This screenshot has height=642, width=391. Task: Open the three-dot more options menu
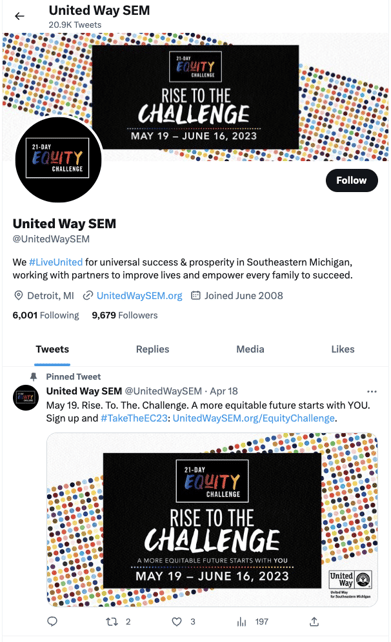(x=372, y=391)
